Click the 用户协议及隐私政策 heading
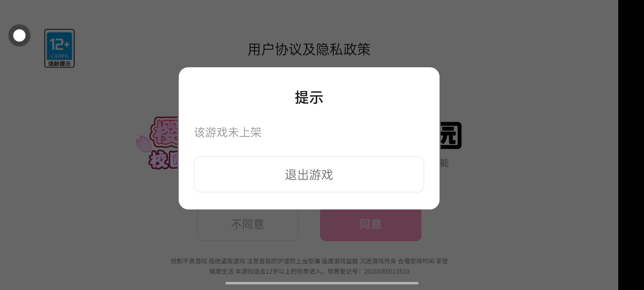Screen dimensions: 644x290 click(x=309, y=50)
